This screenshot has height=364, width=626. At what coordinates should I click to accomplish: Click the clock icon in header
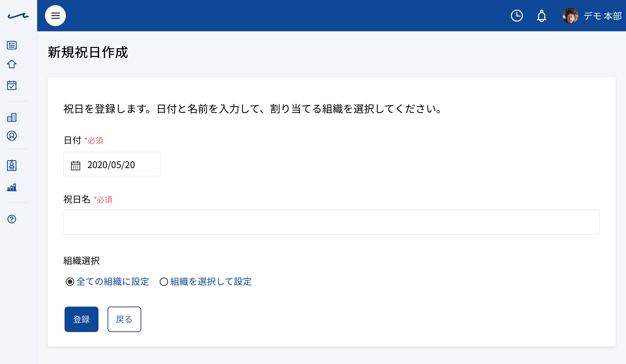click(517, 16)
